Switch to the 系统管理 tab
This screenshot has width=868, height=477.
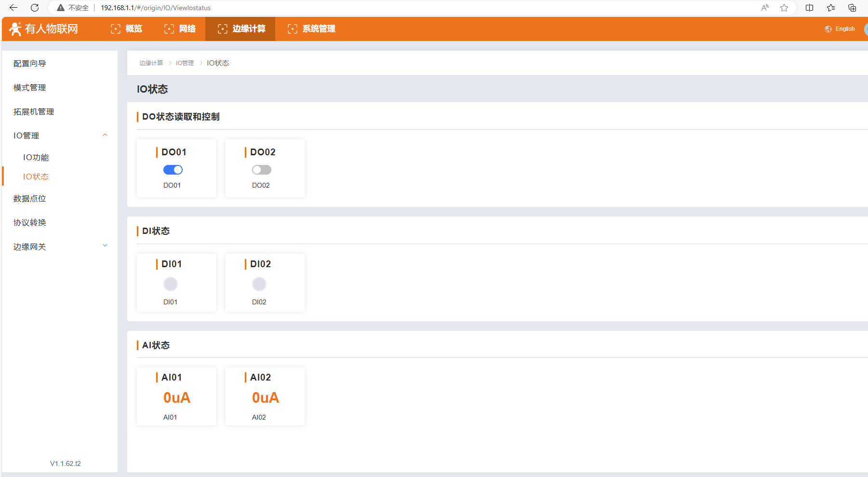[311, 29]
